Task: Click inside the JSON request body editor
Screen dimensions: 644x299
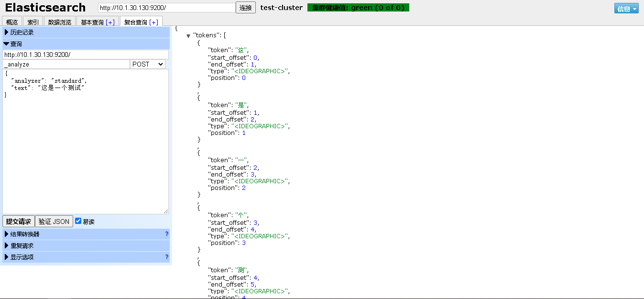Action: pos(86,142)
